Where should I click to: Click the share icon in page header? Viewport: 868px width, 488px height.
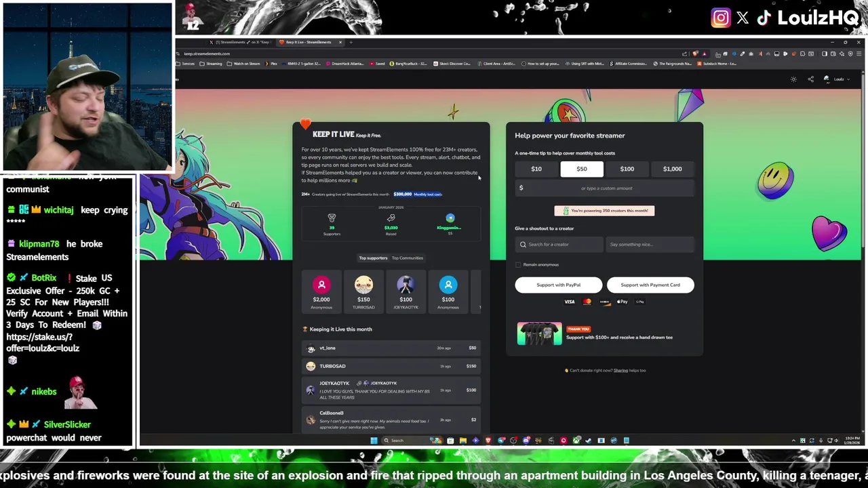point(810,79)
